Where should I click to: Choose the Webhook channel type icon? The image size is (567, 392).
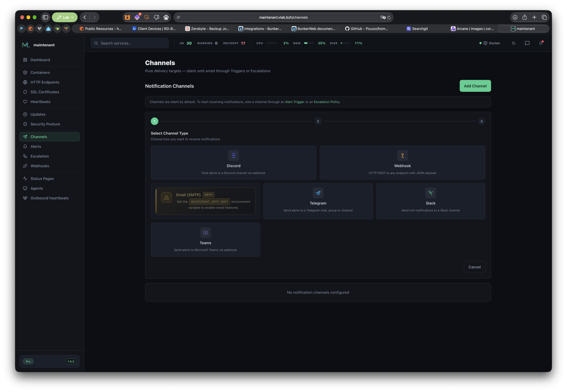tap(402, 156)
